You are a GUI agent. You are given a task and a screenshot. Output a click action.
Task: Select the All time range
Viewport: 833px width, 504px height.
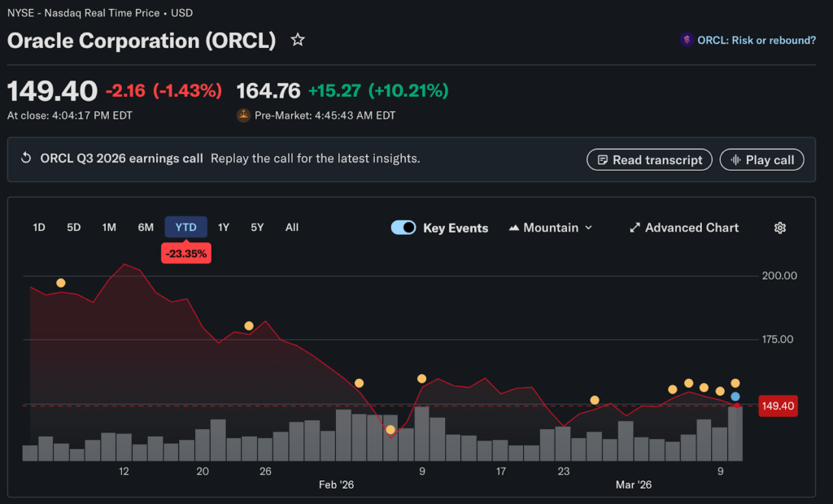(292, 228)
